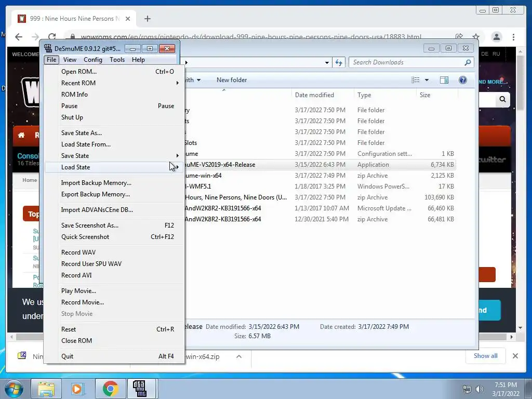The image size is (532, 399).
Task: Choose Import ADVANsCEne DB...
Action: pos(115,210)
